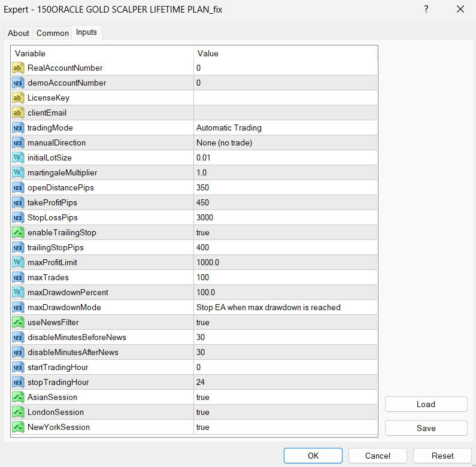Switch to the About tab
The width and height of the screenshot is (476, 467).
[x=19, y=34]
